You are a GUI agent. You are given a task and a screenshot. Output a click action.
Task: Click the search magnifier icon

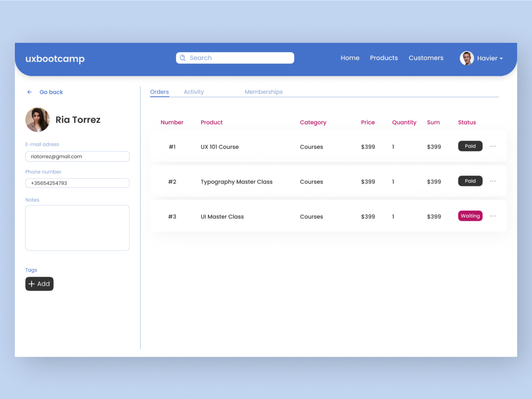pos(183,58)
